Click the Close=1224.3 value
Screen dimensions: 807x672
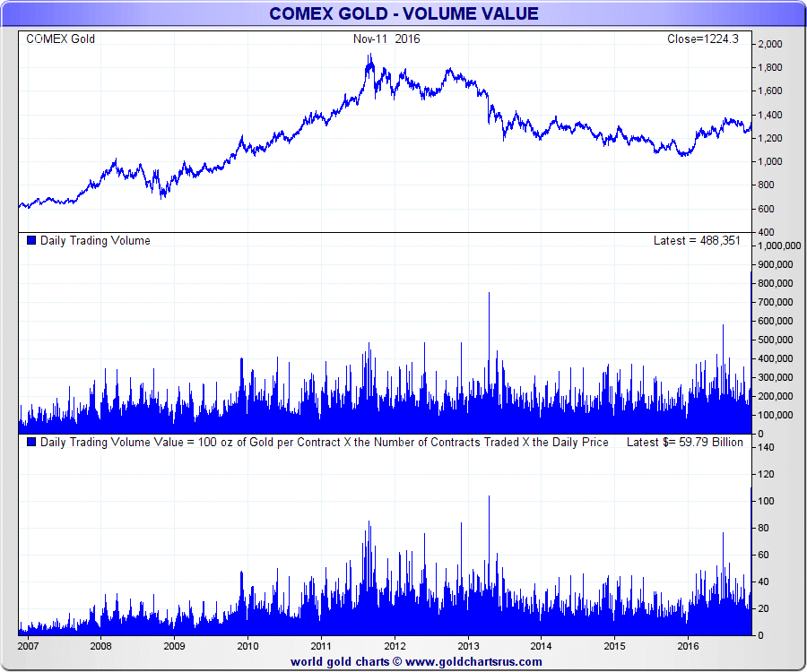click(702, 39)
